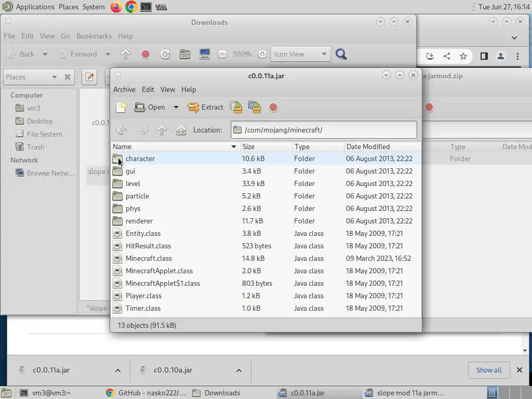Click the Extract button

coord(205,107)
